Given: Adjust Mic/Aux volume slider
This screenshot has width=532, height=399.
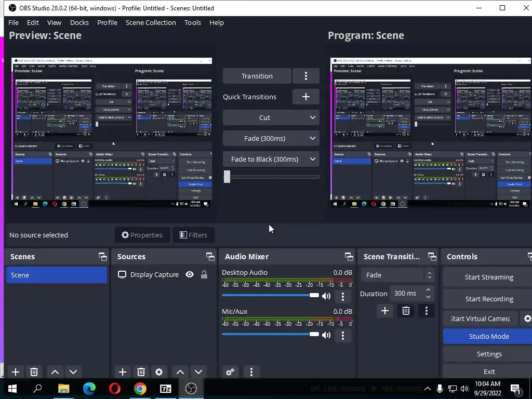Looking at the screenshot, I should click(270, 334).
